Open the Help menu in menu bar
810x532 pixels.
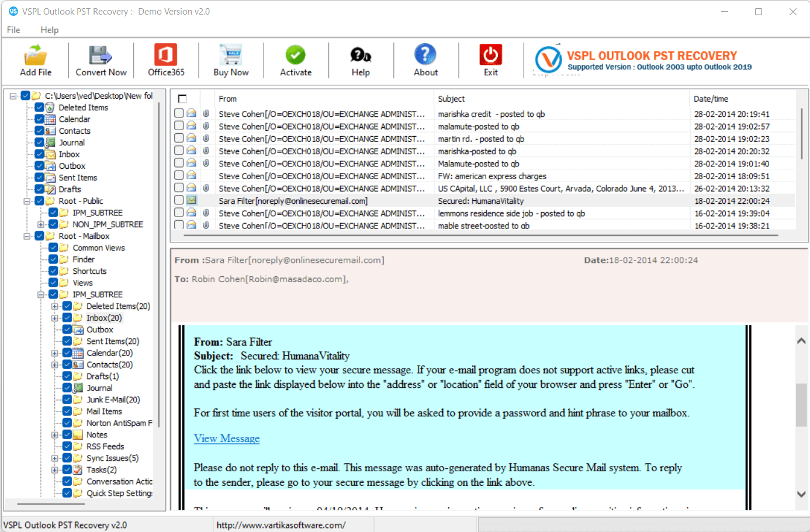pos(50,30)
